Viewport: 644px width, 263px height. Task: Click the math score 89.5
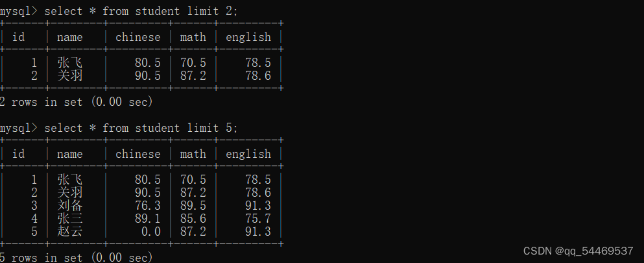coord(193,205)
